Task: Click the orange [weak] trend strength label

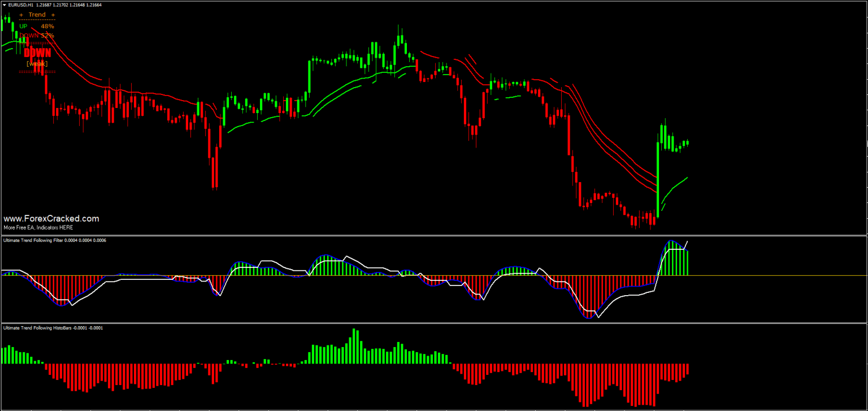Action: coord(37,63)
